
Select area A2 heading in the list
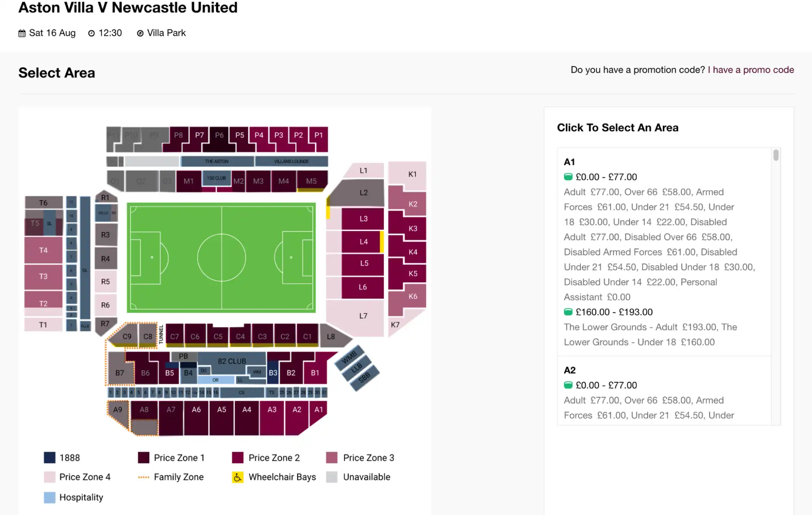click(x=570, y=370)
